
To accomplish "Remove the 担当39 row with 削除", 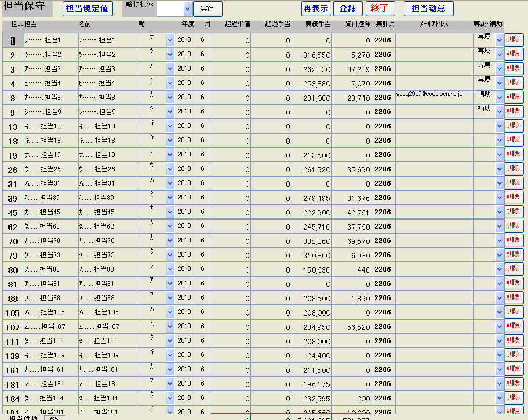I will coord(513,197).
